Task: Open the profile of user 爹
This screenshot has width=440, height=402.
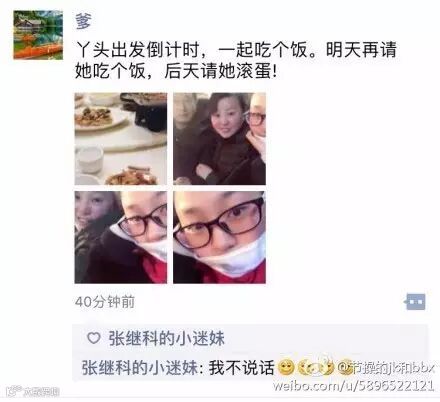Action: (83, 21)
